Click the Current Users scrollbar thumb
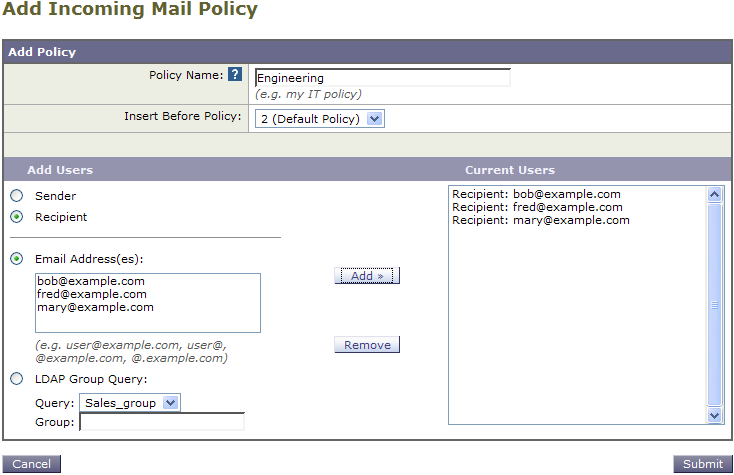Viewport: 734px width, 475px height. pyautogui.click(x=714, y=305)
